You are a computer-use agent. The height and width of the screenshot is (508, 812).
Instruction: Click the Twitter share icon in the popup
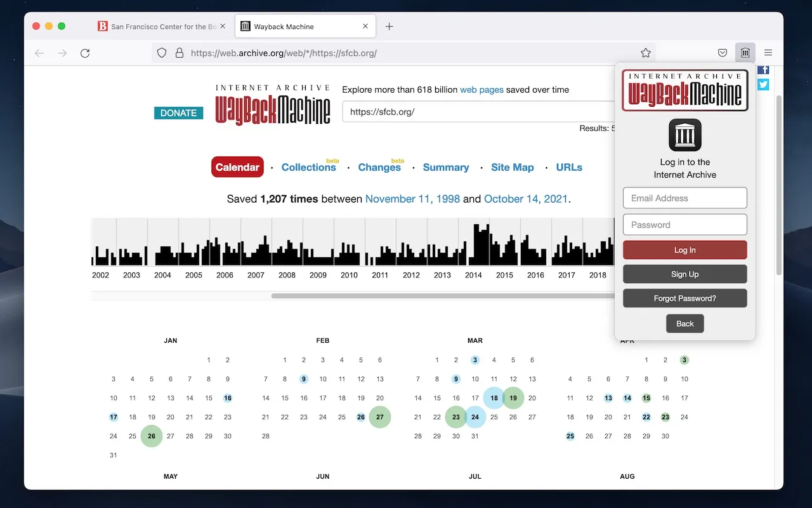pos(763,84)
